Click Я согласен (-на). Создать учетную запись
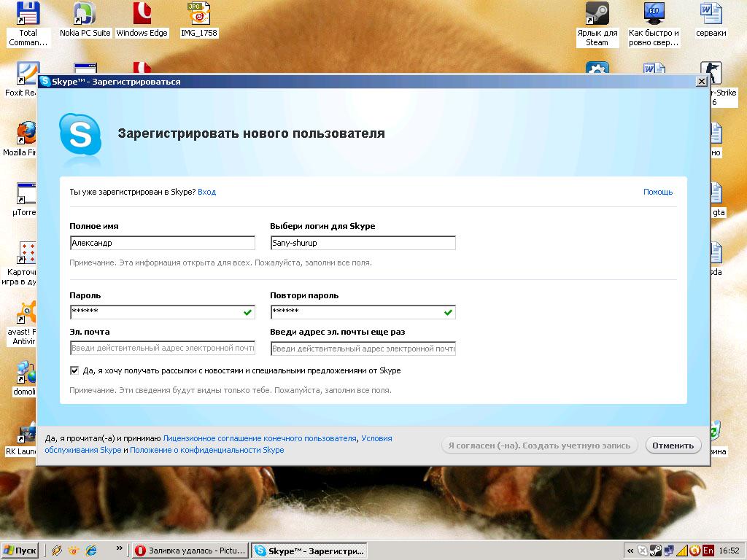The height and width of the screenshot is (560, 747). pyautogui.click(x=539, y=446)
